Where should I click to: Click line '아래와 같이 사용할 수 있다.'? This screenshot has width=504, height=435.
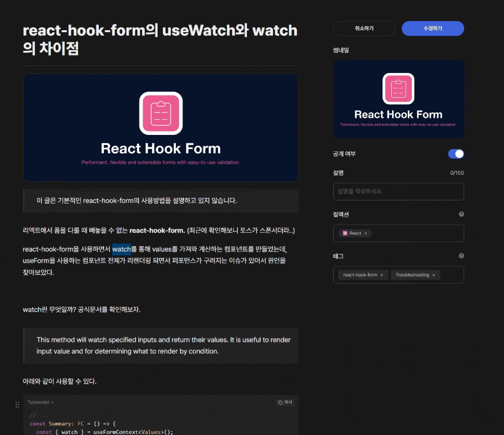(59, 382)
